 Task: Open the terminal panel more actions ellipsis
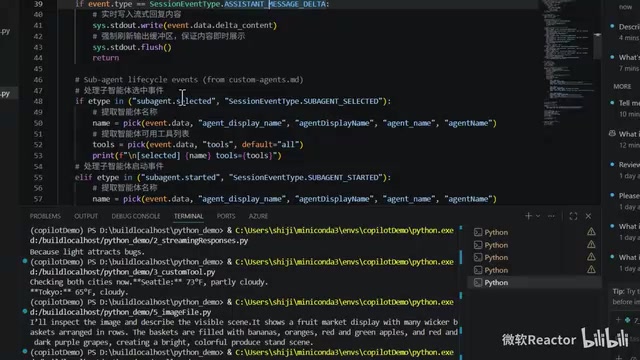point(551,216)
